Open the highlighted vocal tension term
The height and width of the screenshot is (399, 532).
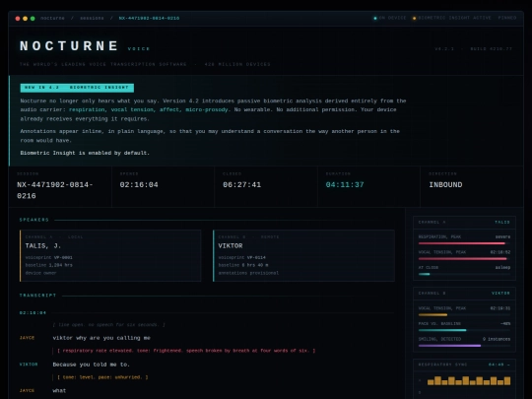(x=132, y=109)
